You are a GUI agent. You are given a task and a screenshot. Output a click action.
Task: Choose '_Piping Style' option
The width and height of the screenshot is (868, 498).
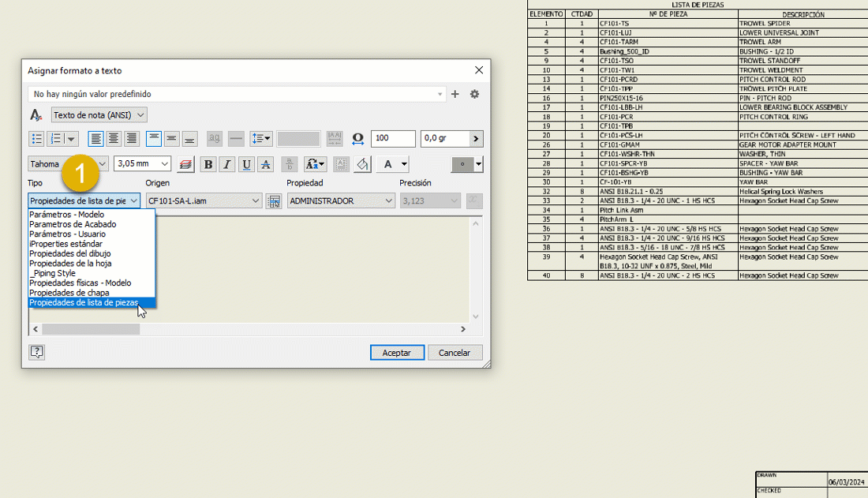coord(92,273)
